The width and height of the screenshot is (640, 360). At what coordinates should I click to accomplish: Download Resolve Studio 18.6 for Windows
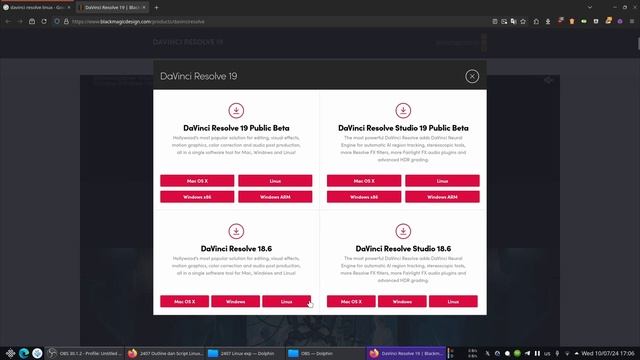402,301
